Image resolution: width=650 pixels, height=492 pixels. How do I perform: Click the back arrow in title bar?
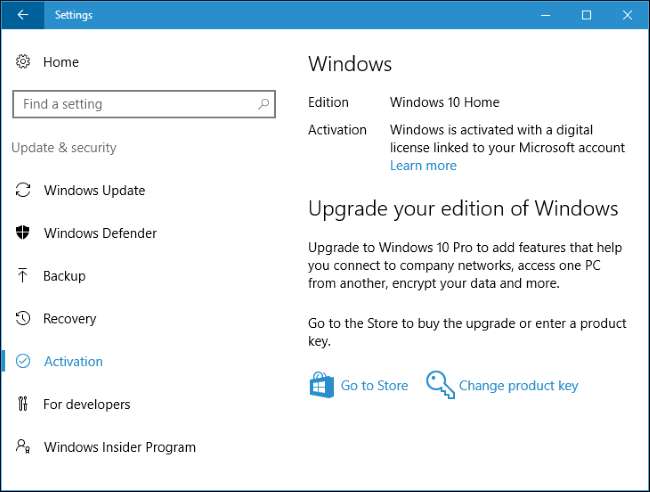pos(23,15)
